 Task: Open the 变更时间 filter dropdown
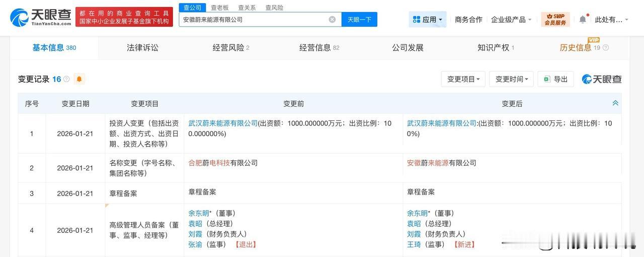[511, 79]
